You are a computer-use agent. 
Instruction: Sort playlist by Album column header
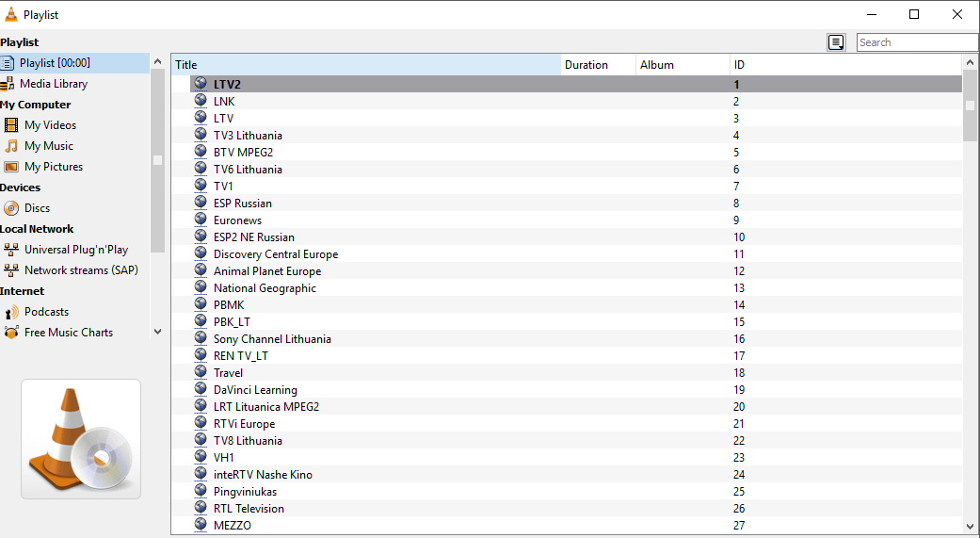683,64
